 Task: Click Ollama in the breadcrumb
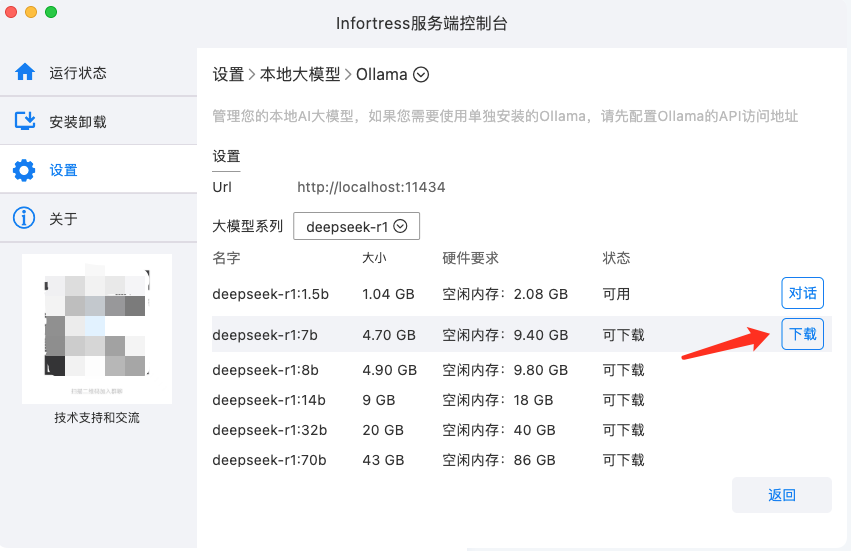point(382,74)
